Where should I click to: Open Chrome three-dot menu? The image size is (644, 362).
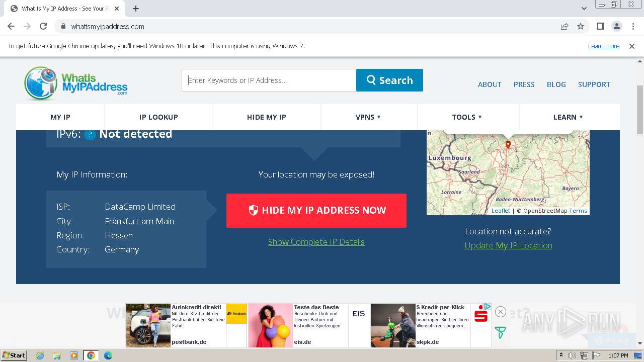coord(632,27)
